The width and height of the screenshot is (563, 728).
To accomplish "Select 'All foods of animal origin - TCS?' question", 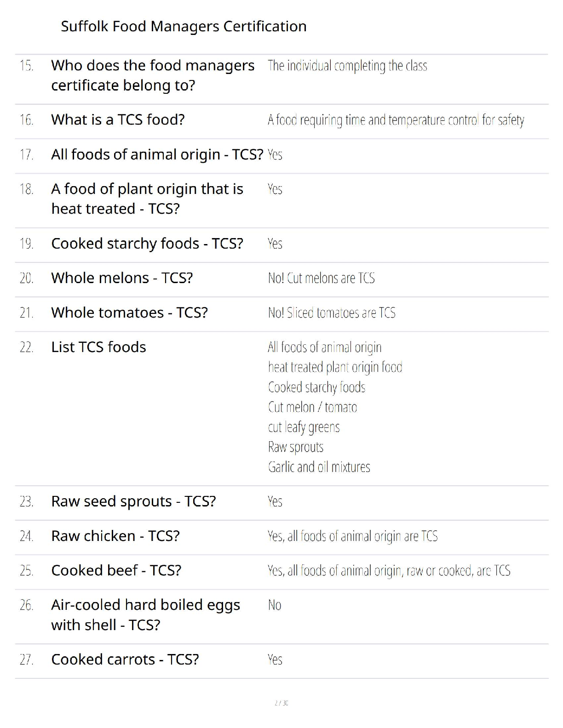I will click(157, 154).
